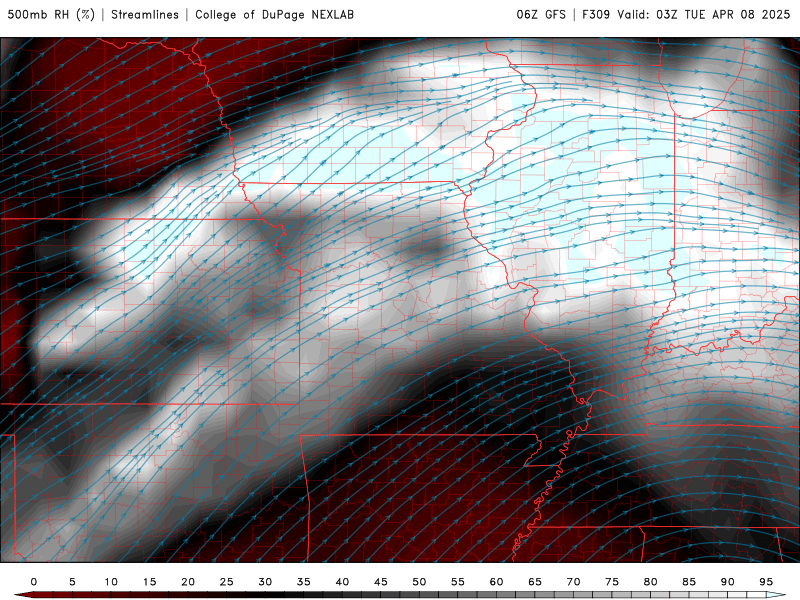Click the "03Z TUE APR 08 2025" valid time
Screen dimensions: 800x600
pos(723,14)
